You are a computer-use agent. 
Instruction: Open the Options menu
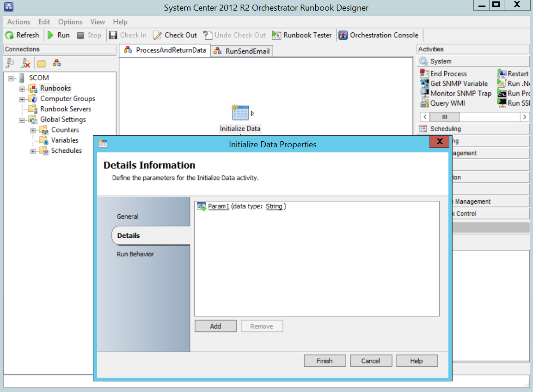tap(70, 22)
